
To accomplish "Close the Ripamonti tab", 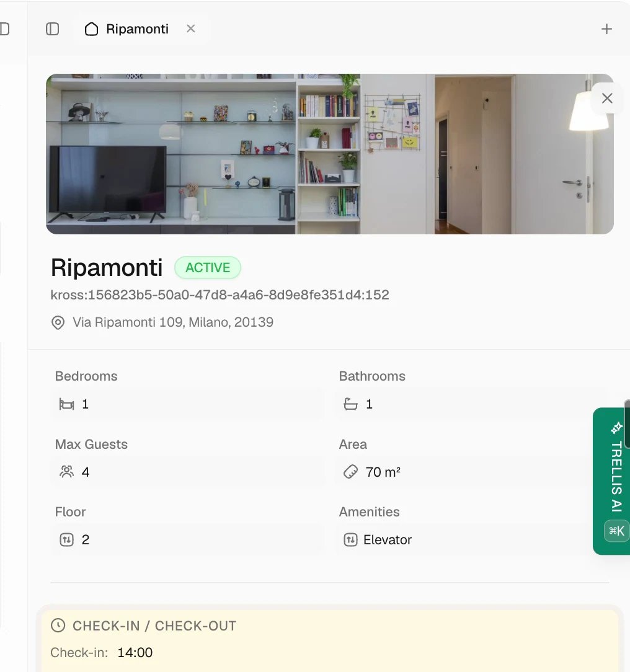I will click(x=191, y=29).
